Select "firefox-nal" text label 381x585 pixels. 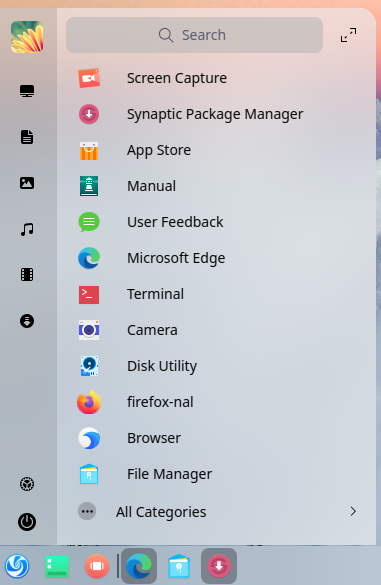[160, 402]
